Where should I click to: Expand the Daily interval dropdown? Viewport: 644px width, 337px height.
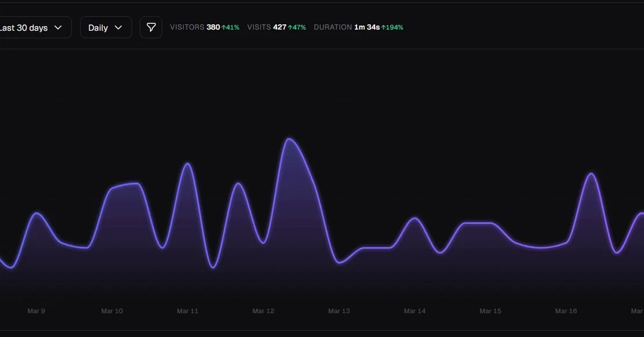pyautogui.click(x=105, y=27)
